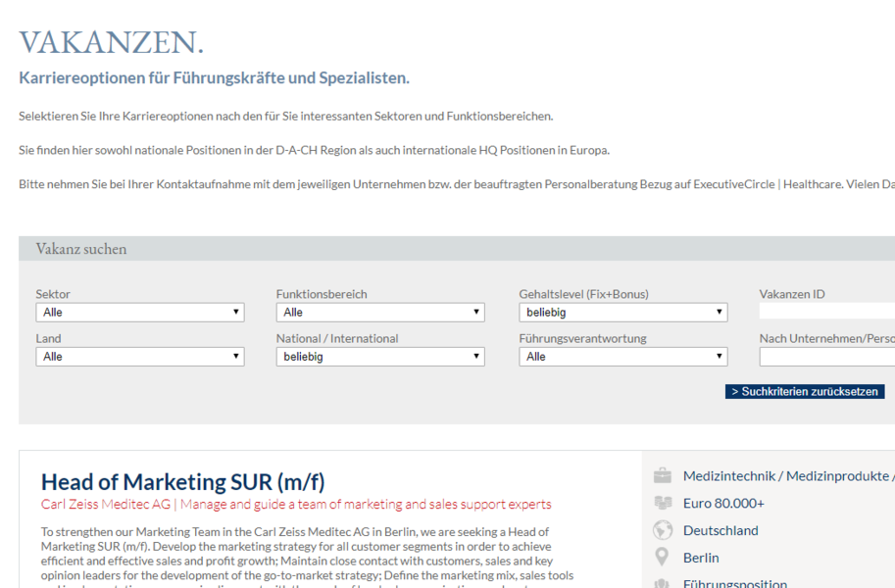Open the Land dropdown

139,357
